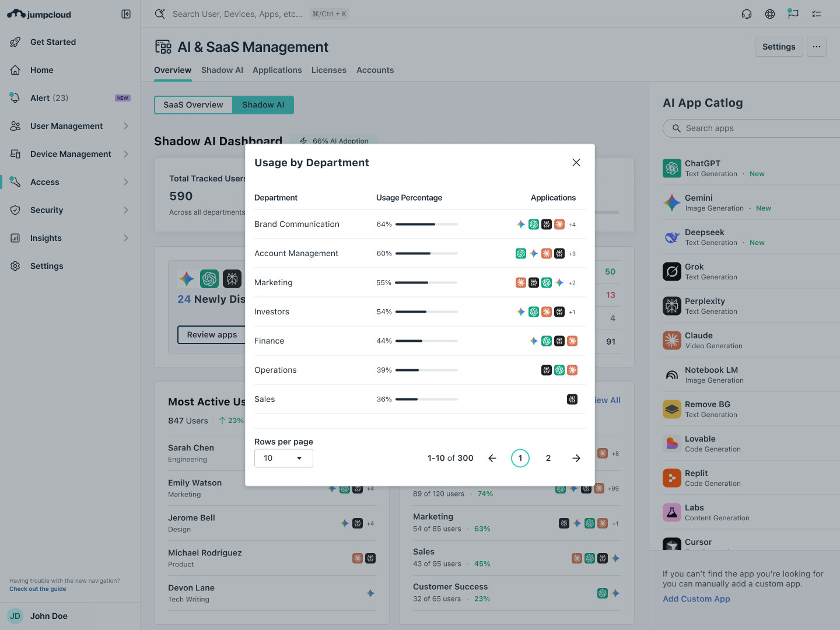Click the Claude app icon in catalog
This screenshot has height=630, width=840.
pos(672,340)
